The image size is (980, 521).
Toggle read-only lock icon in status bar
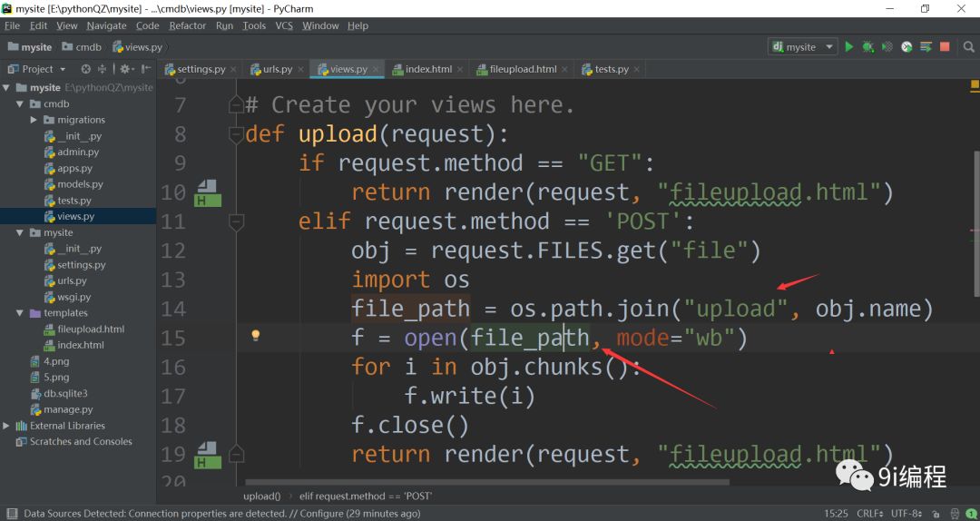click(936, 514)
